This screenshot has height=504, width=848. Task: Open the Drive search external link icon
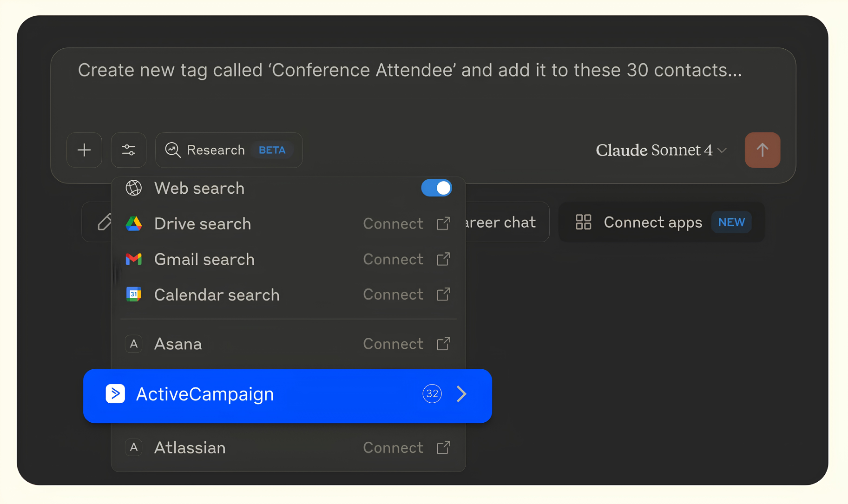pos(443,223)
